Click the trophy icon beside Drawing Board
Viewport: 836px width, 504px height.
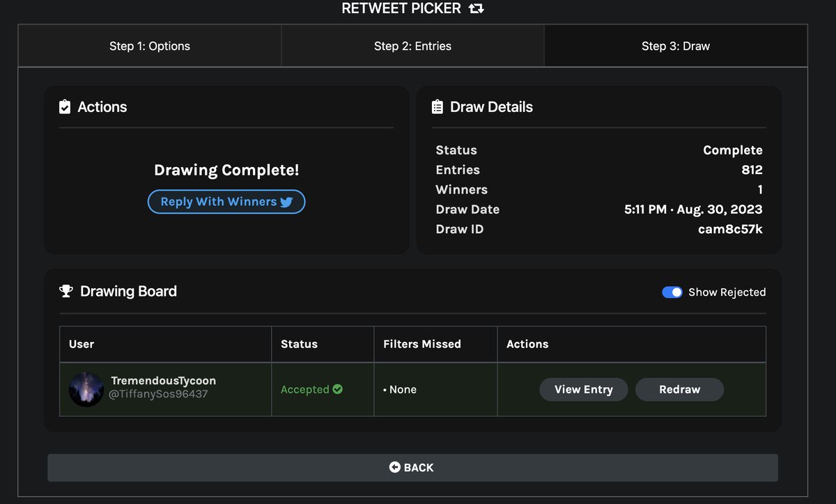(x=66, y=292)
